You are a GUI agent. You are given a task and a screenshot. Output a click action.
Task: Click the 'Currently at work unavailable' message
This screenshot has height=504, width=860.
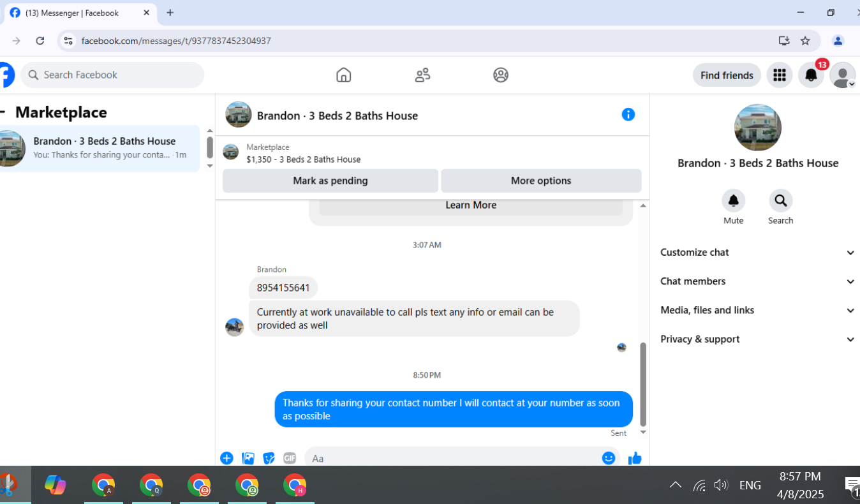coord(414,318)
